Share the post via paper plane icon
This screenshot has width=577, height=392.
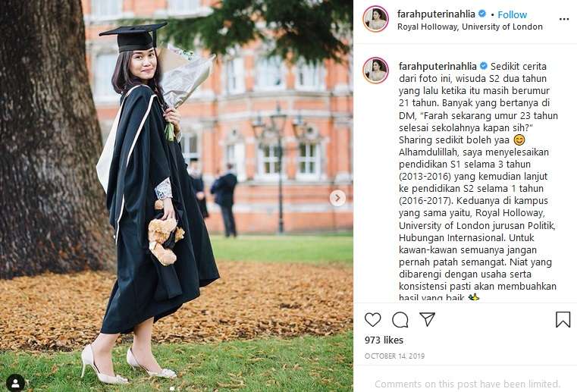click(428, 319)
